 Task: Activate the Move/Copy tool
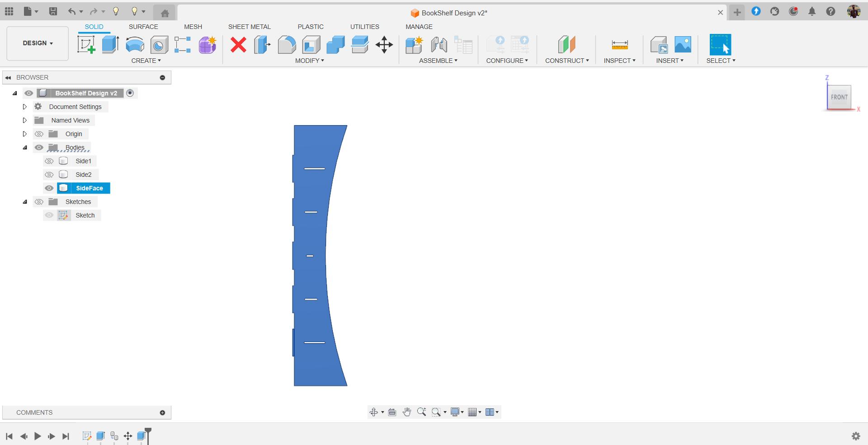(384, 45)
